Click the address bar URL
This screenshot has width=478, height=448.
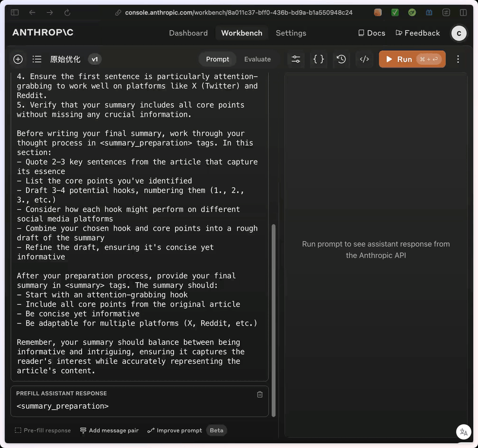(239, 12)
